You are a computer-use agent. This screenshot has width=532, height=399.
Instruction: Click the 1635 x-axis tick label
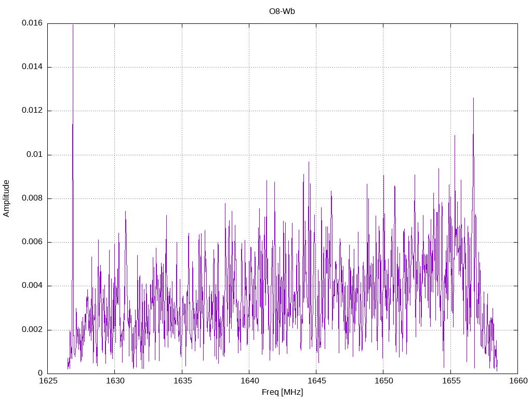[x=181, y=381]
